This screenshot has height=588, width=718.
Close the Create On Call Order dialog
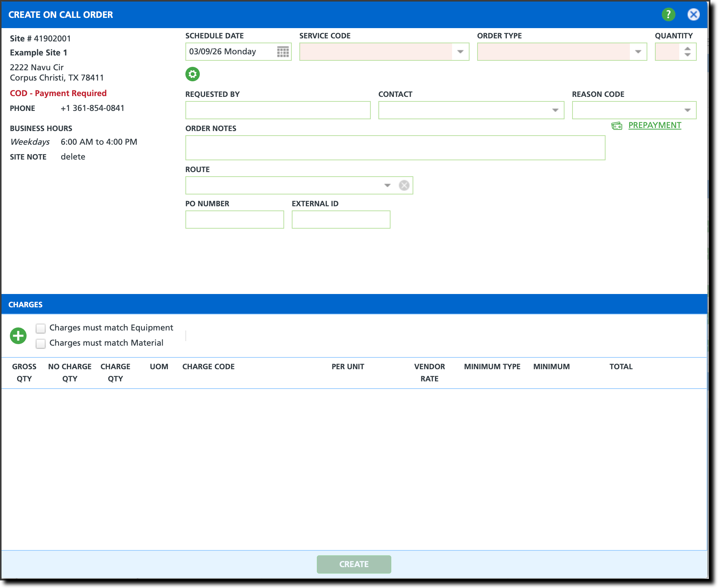click(x=693, y=14)
